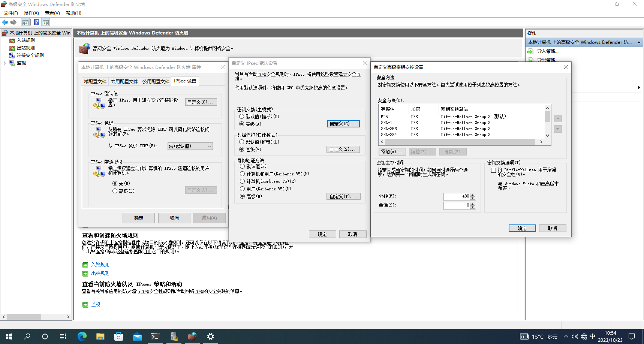Open terminal app on taskbar
The height and width of the screenshot is (344, 644).
(155, 337)
